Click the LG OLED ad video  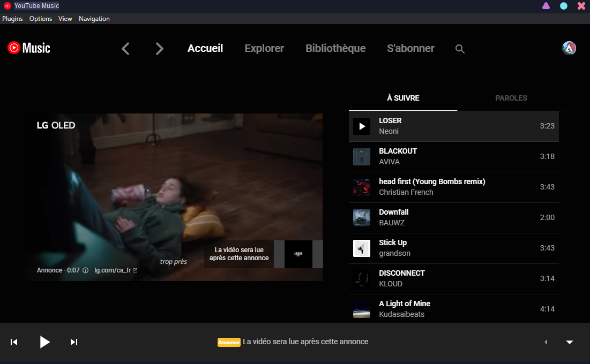coord(174,197)
